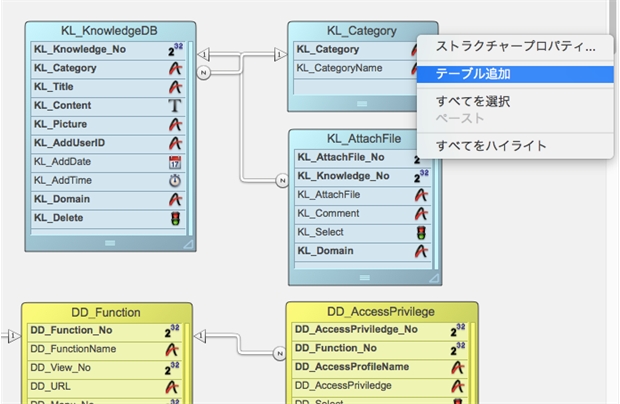Click stopwatch time icon of KL_AddTime field
The image size is (620, 404).
pos(175,181)
